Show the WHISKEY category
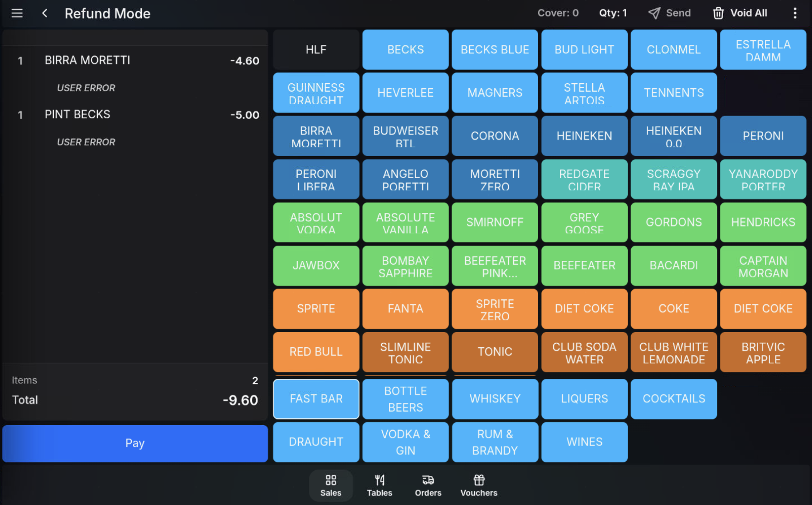This screenshot has height=505, width=812. [x=495, y=398]
